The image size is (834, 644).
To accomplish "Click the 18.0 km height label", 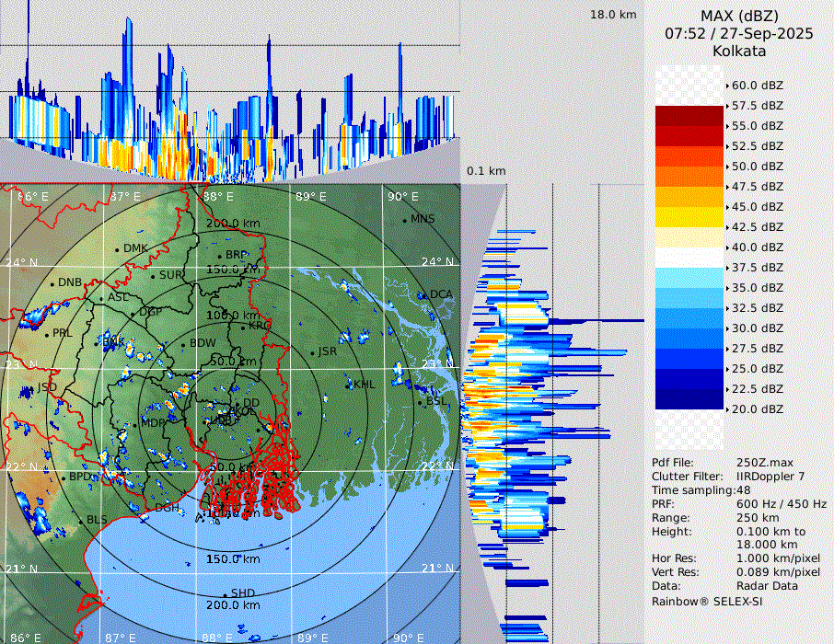I will (613, 15).
